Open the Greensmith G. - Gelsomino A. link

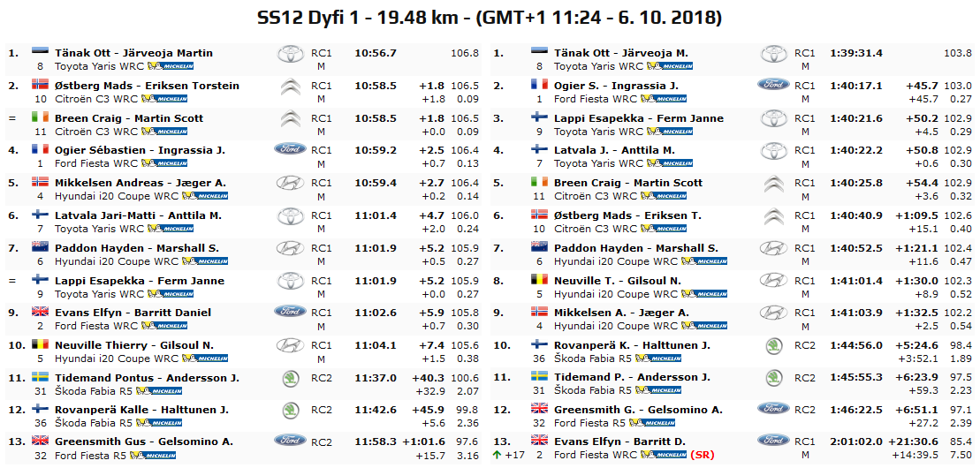[x=638, y=410]
